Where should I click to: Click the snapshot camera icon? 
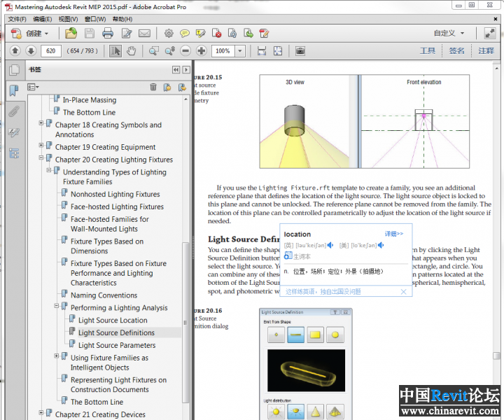(x=300, y=51)
